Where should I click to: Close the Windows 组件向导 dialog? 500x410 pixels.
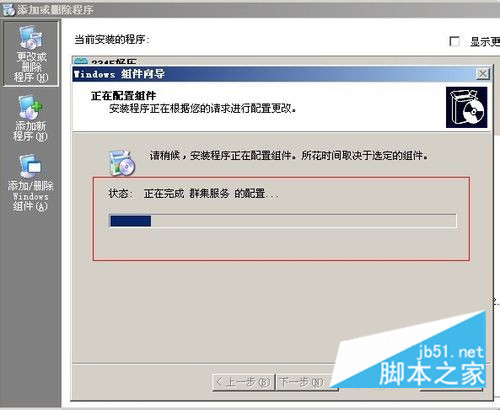(x=483, y=74)
